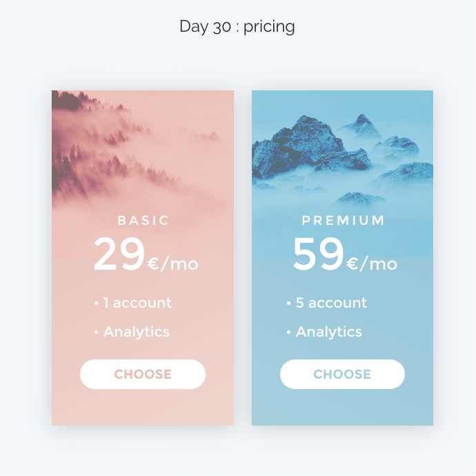
Task: Click the €/mo label beside 29
Action: [172, 264]
